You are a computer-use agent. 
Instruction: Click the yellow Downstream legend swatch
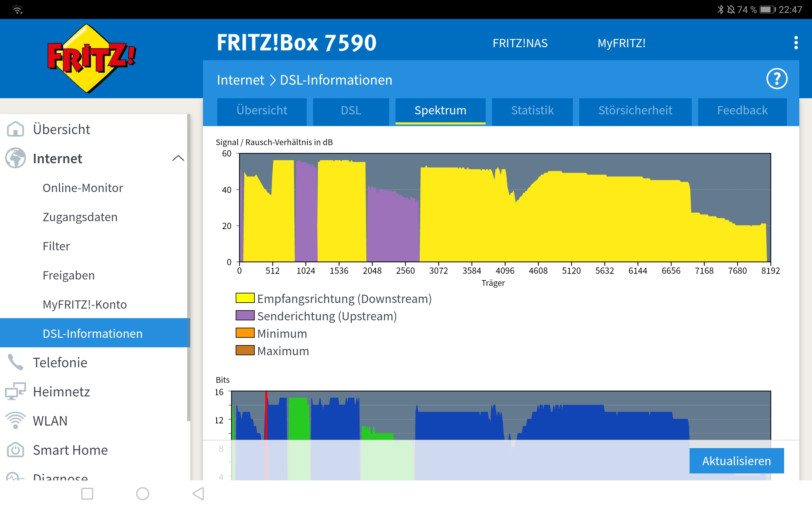click(x=245, y=298)
